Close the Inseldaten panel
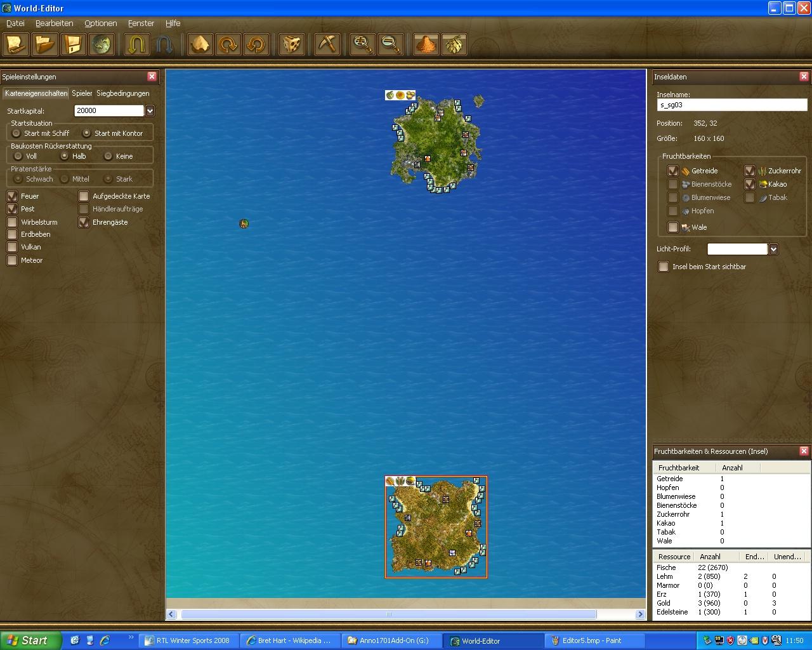Viewport: 812px width, 650px height. (x=804, y=76)
